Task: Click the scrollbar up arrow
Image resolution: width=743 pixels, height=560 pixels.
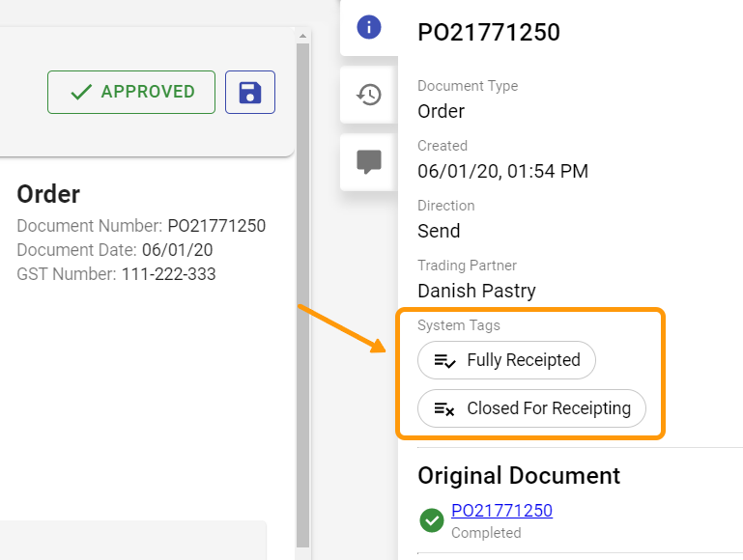Action: [x=302, y=36]
